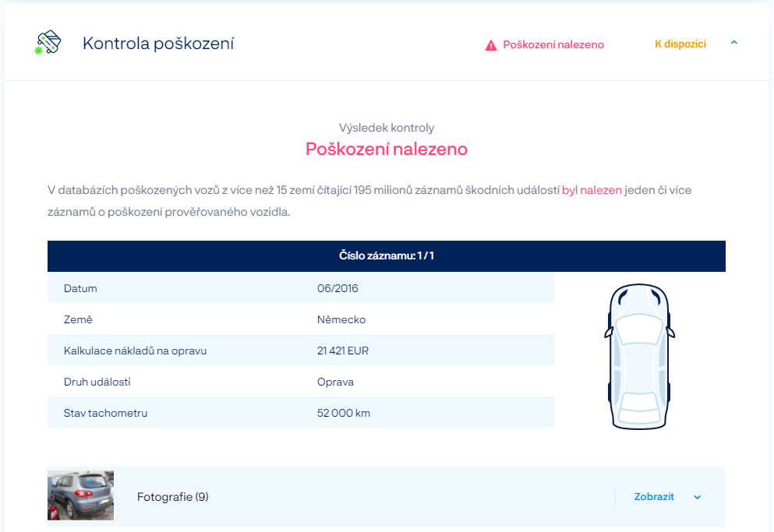774x532 pixels.
Task: Click the large Poškození nalezeno result heading
Action: tap(387, 149)
